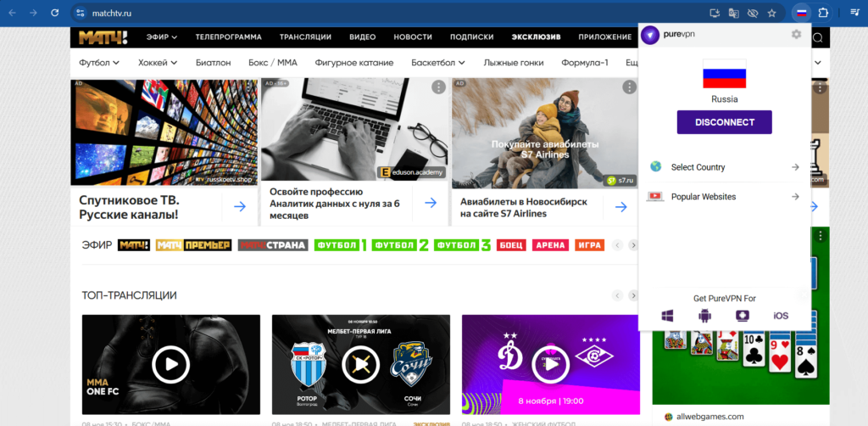
Task: Get PureVPN for Windows icon
Action: (x=667, y=316)
